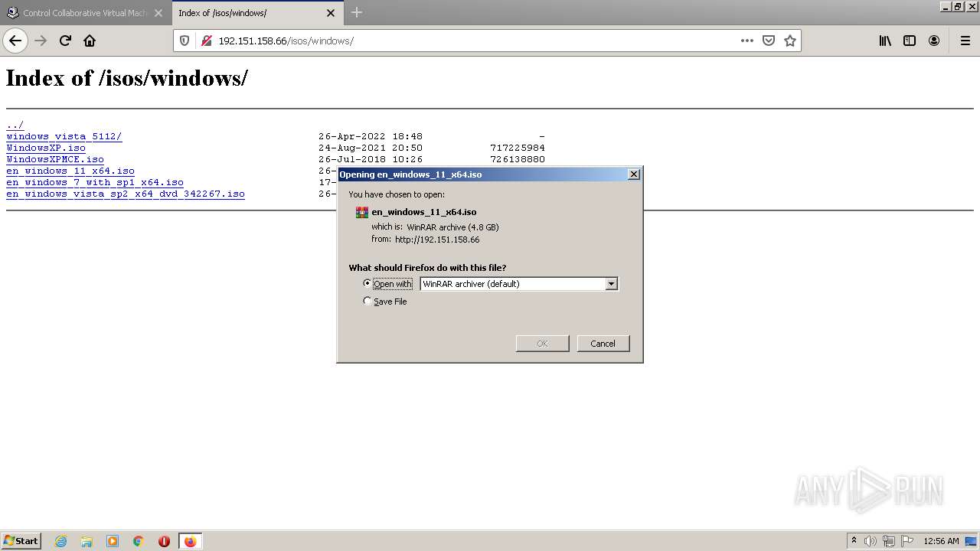This screenshot has width=980, height=551.
Task: Close the Opening en_windows_11_x64.iso dialog
Action: point(633,174)
